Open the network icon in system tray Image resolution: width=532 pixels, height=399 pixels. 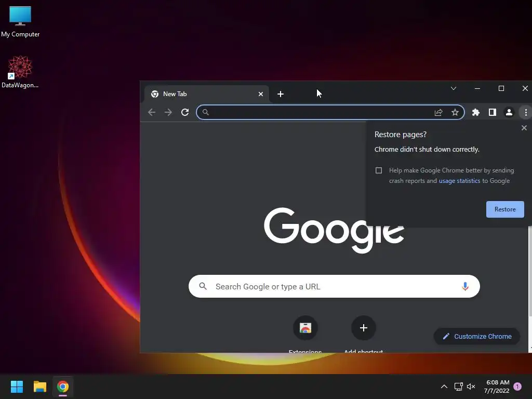click(458, 387)
